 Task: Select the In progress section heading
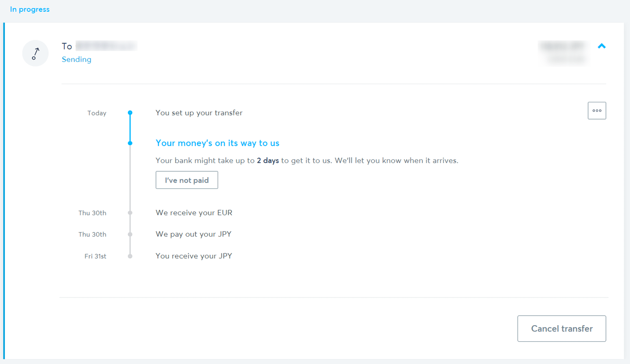30,9
